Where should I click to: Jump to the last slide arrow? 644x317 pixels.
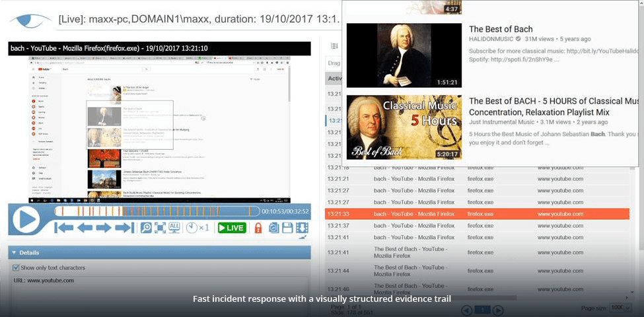(x=124, y=228)
